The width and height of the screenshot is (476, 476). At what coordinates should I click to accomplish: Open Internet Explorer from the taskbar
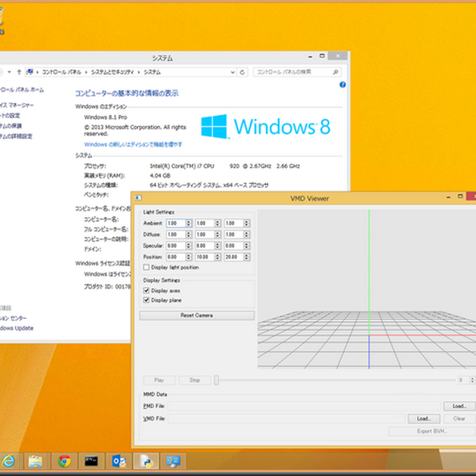pos(9,461)
